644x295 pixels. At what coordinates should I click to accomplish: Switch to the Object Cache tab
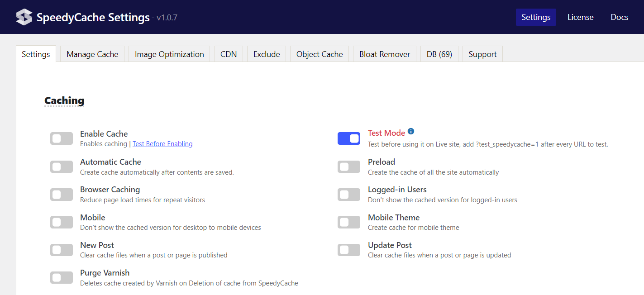(320, 54)
